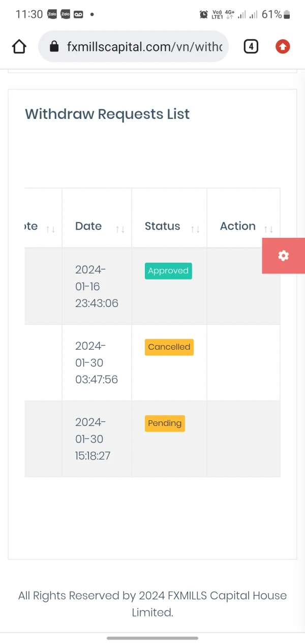Open the tab switcher showing 4 tabs

[x=251, y=47]
